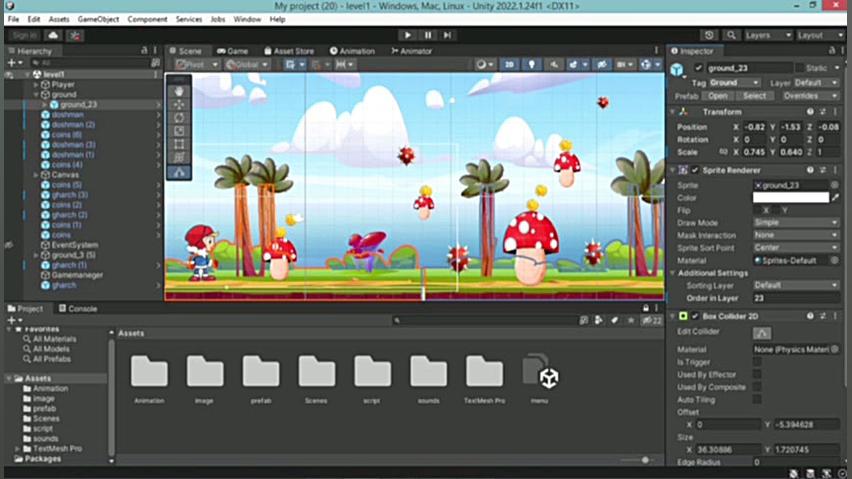The width and height of the screenshot is (852, 479).
Task: Open the Tag dropdown showing Ground
Action: pyautogui.click(x=734, y=83)
